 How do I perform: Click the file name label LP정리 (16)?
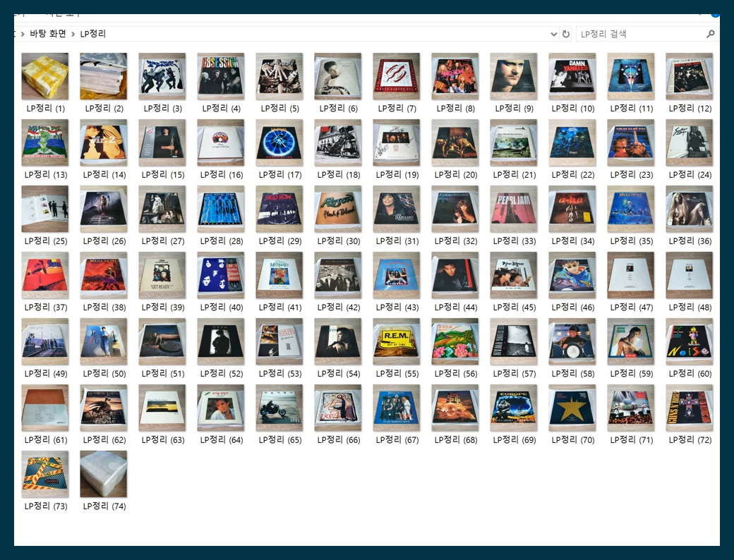(222, 174)
